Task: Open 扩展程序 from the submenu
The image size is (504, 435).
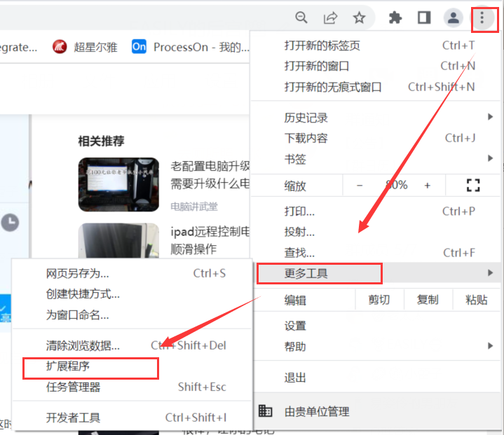Action: point(132,366)
